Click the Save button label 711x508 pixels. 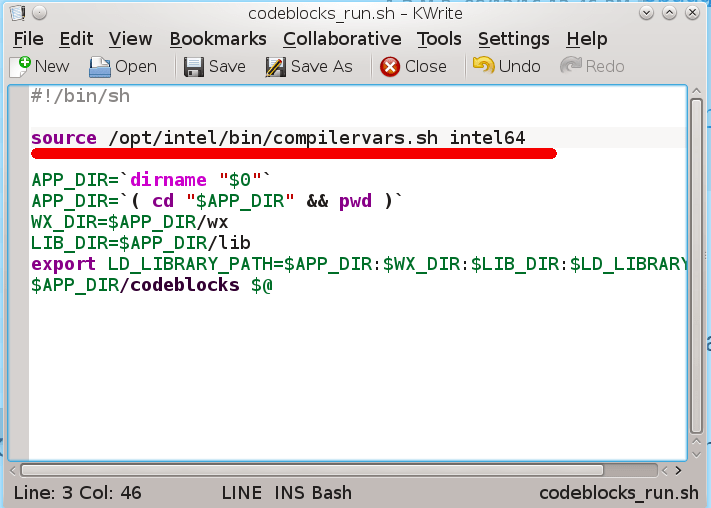point(227,67)
